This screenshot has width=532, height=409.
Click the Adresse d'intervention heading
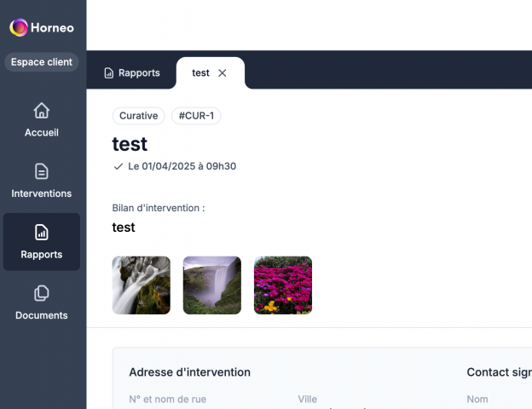189,372
